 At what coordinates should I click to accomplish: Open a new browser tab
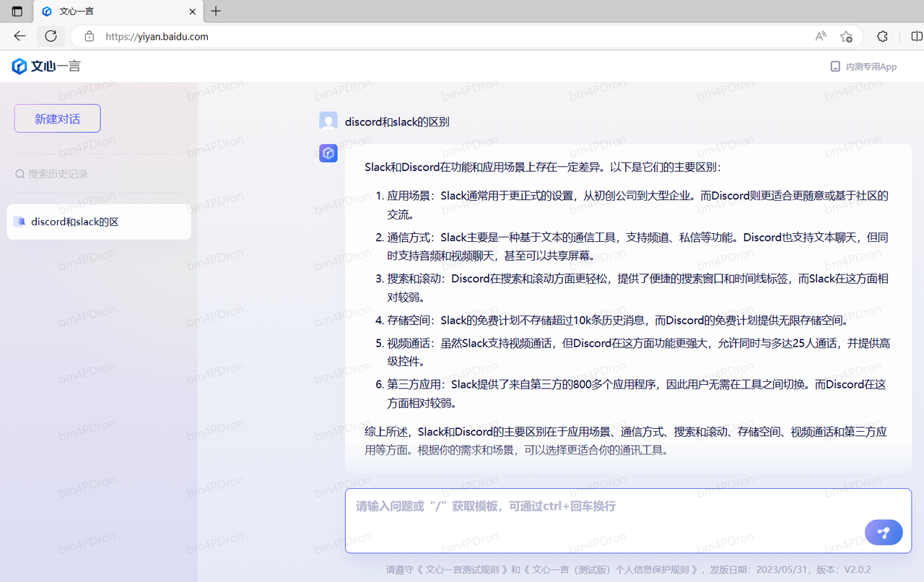tap(216, 12)
